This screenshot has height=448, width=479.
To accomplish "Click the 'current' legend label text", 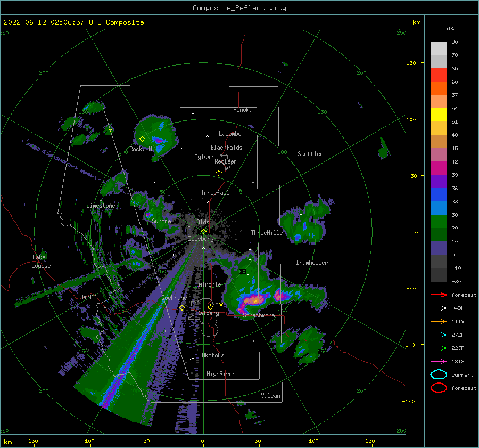I will coord(463,374).
